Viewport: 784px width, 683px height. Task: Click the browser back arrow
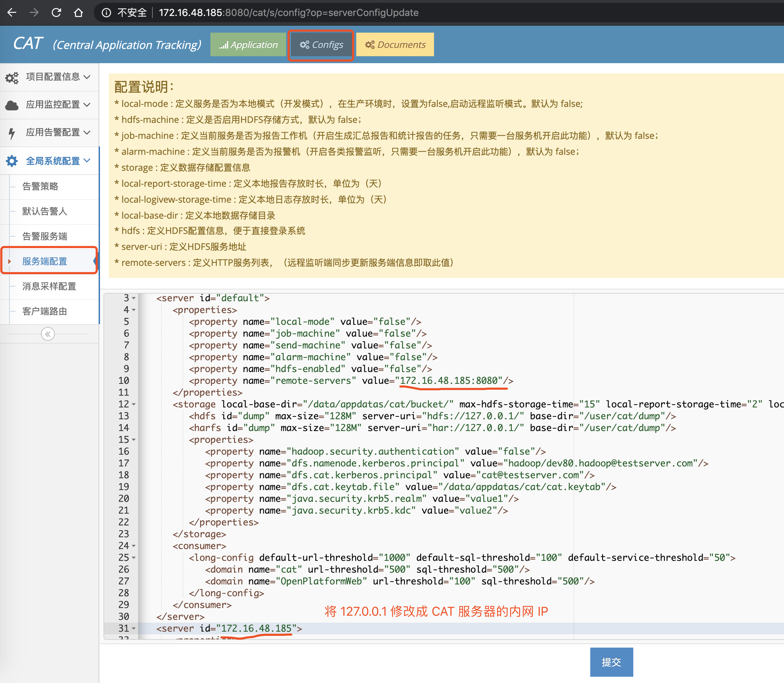12,12
